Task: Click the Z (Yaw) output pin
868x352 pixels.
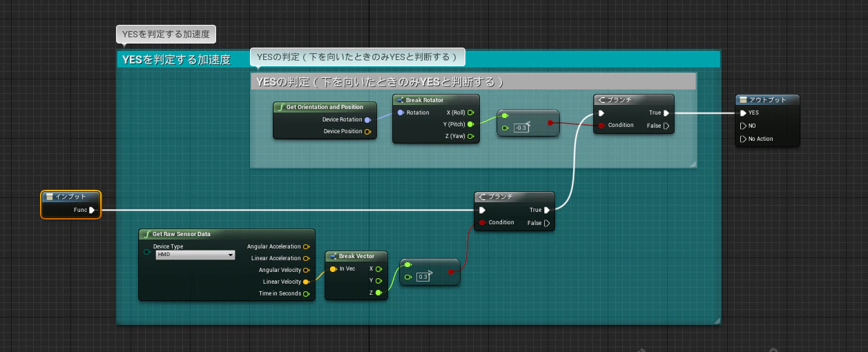Action: [470, 137]
